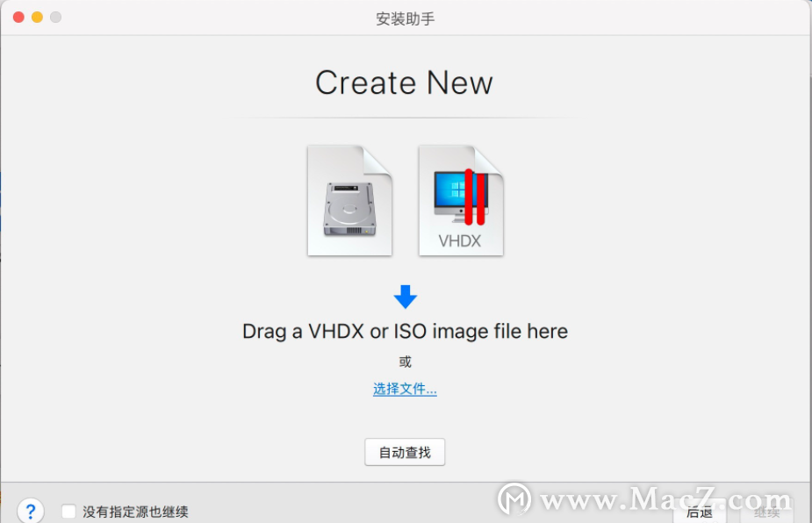Image resolution: width=812 pixels, height=523 pixels.
Task: Click the 或 text above the link
Action: 405,362
